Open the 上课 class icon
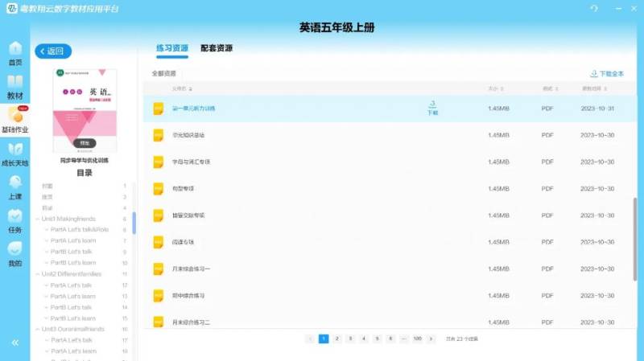 coord(14,187)
